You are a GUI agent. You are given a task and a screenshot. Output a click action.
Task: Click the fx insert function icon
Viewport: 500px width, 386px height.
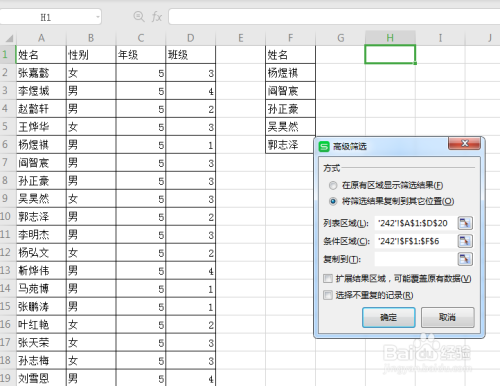point(157,16)
